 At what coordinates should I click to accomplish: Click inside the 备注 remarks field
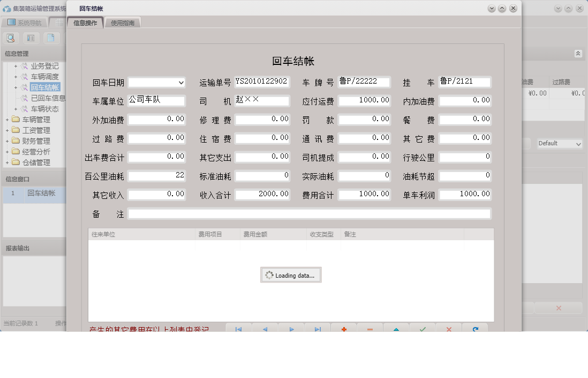pyautogui.click(x=311, y=213)
